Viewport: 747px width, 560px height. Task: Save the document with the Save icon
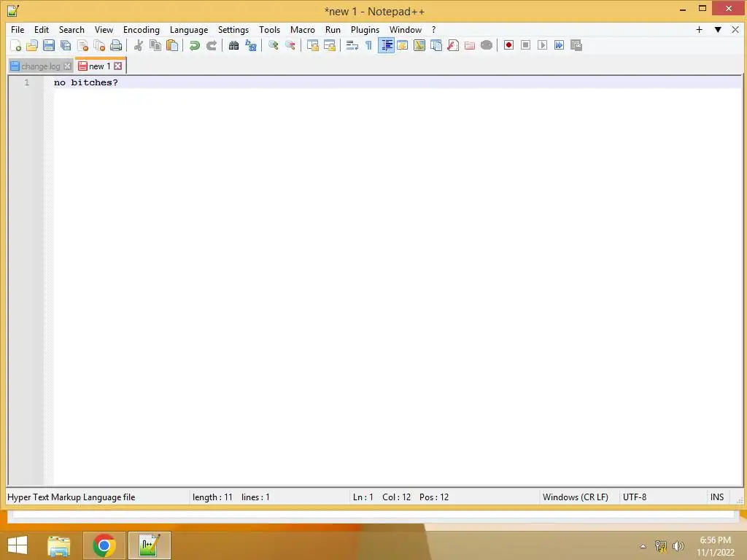pyautogui.click(x=49, y=45)
